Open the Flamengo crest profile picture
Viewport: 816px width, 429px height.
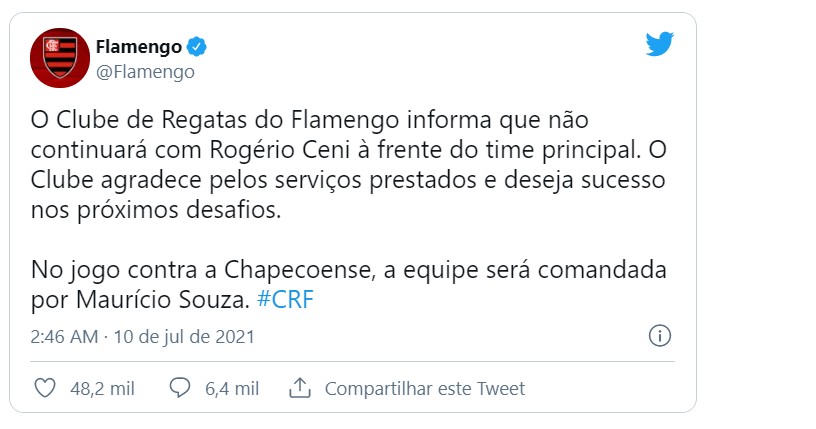pyautogui.click(x=60, y=58)
